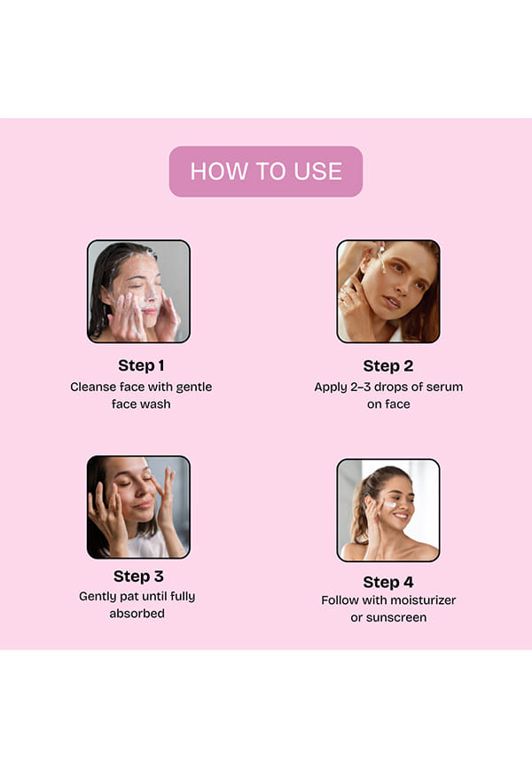The image size is (532, 768).
Task: Select the Step 3 heading
Action: pos(138,576)
